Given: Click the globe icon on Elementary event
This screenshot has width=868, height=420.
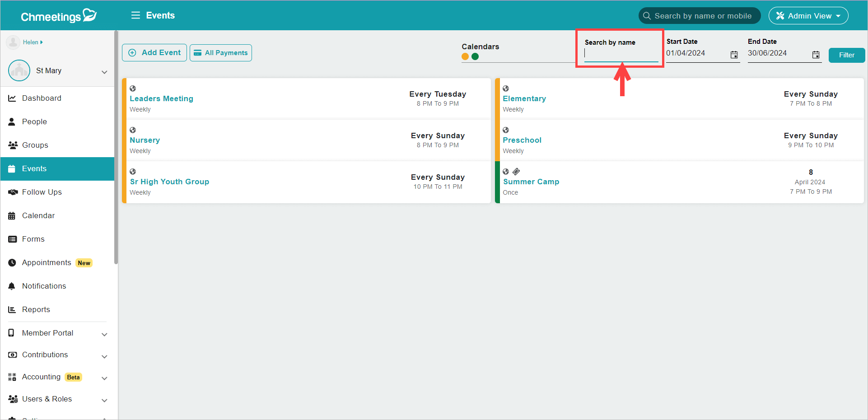Looking at the screenshot, I should 506,89.
